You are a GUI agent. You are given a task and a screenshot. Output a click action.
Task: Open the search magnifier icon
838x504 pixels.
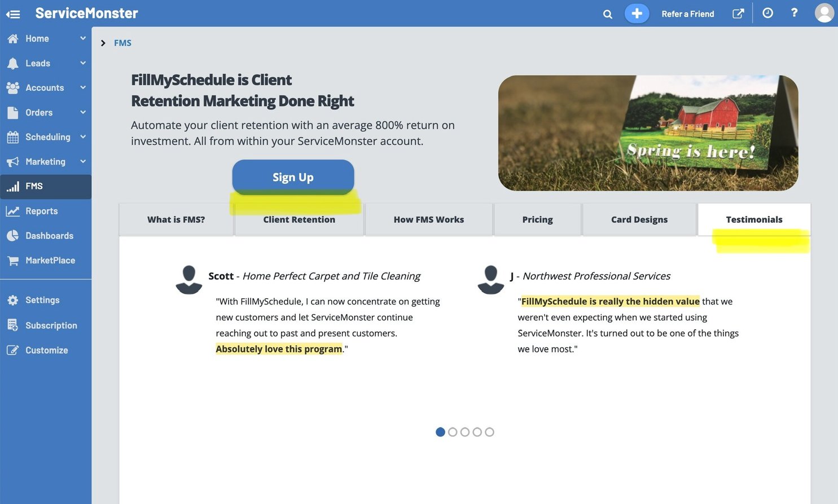pos(608,14)
